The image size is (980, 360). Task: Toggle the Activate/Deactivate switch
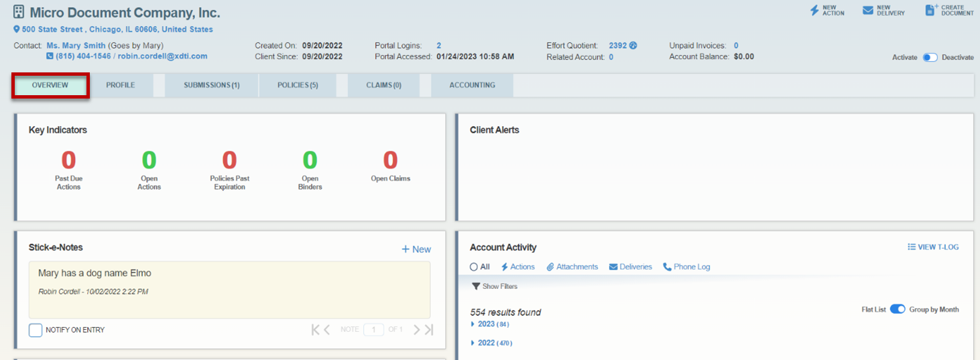[930, 58]
